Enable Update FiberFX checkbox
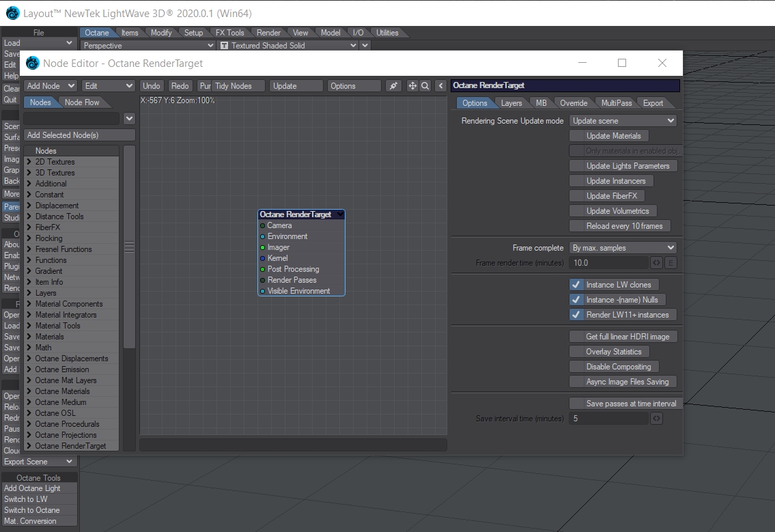This screenshot has width=775, height=532. tap(576, 196)
